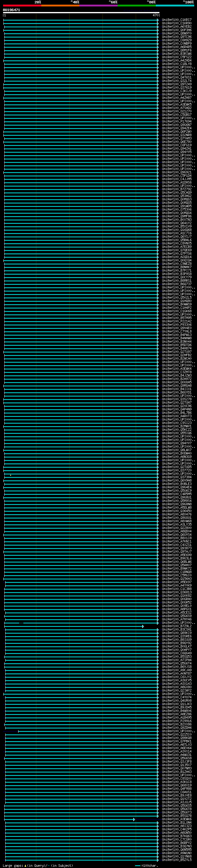Screen dimensions: 197x868
Task: Select label UniRef100_Q4P4N9
Action: pos(176,410)
